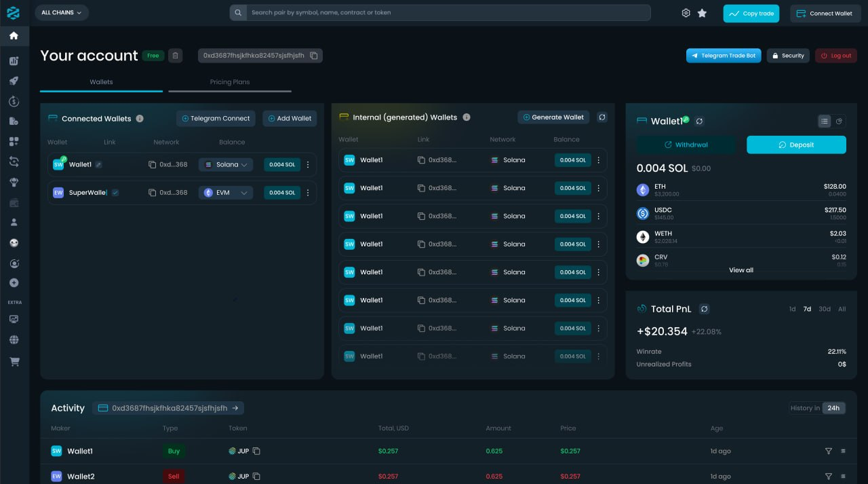The height and width of the screenshot is (484, 868).
Task: Refresh the Internal Wallets list
Action: point(601,117)
